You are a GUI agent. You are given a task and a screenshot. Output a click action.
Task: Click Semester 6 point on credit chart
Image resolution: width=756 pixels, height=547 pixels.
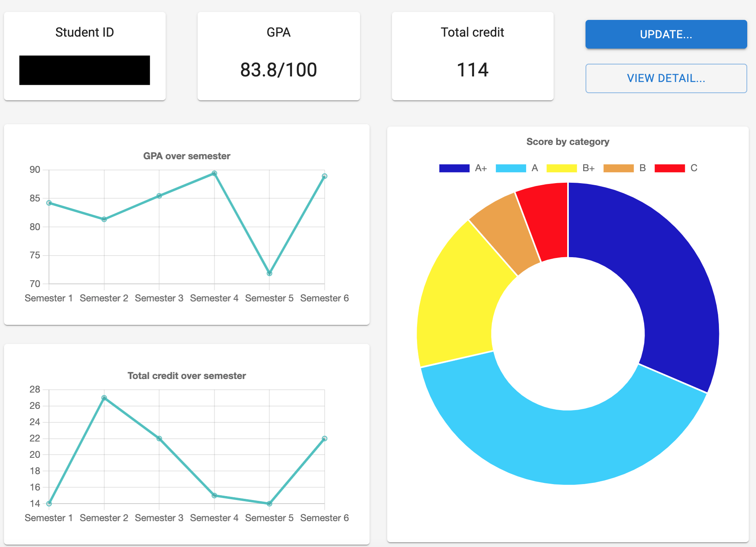[325, 439]
